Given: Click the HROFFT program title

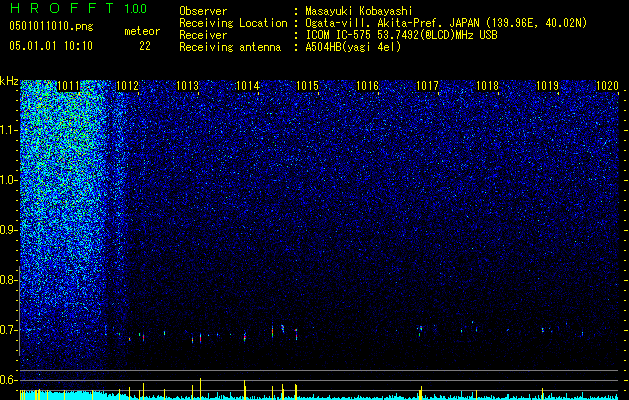Looking at the screenshot, I should 62,8.
